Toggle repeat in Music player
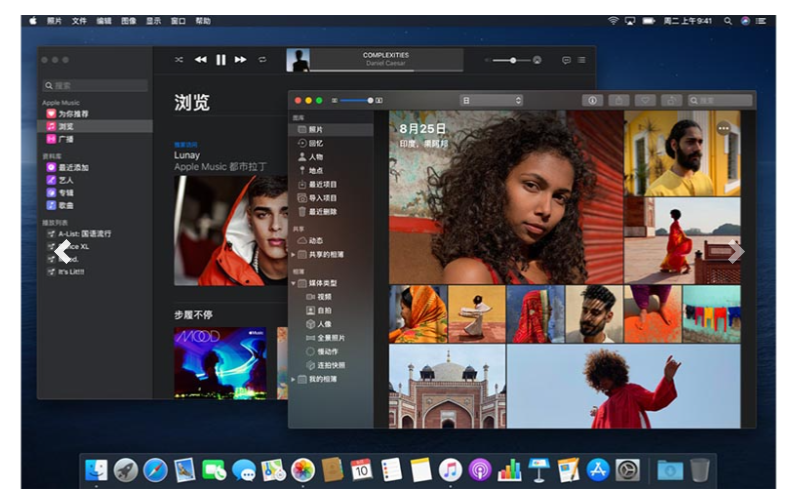This screenshot has height=498, width=788. pos(262,60)
